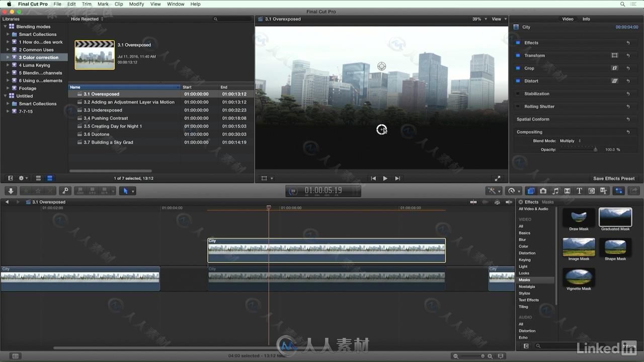Disable the Transform checkbox
This screenshot has width=644, height=362.
[518, 55]
